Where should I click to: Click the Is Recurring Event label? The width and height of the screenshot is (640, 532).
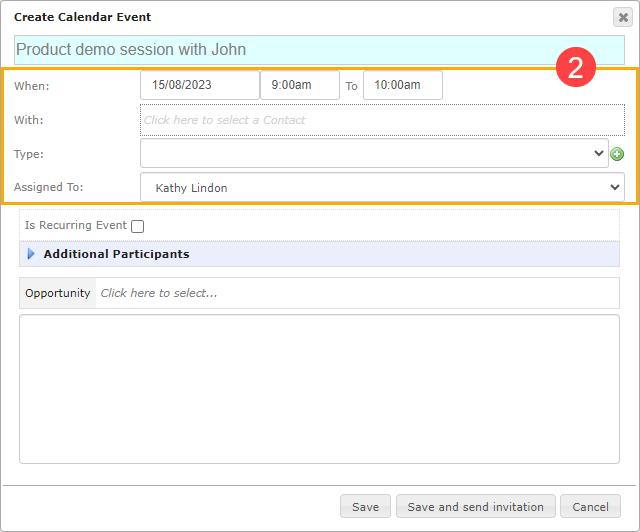tap(76, 225)
